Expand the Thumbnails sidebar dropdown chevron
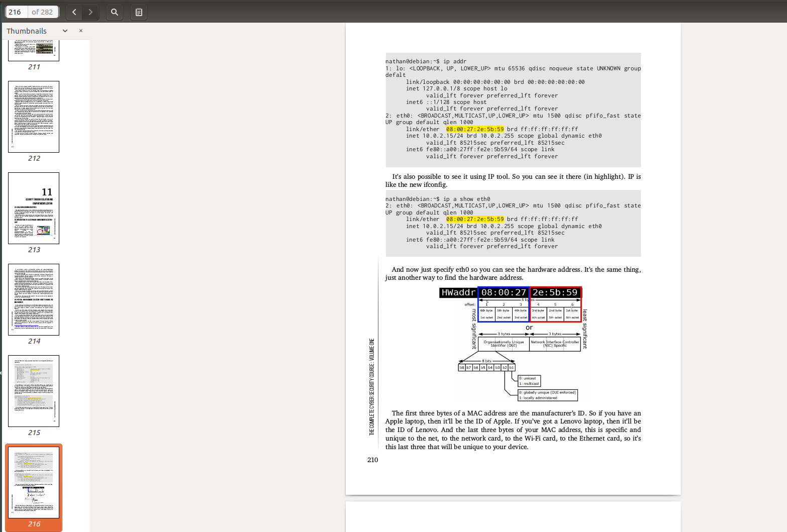787x532 pixels. click(65, 31)
